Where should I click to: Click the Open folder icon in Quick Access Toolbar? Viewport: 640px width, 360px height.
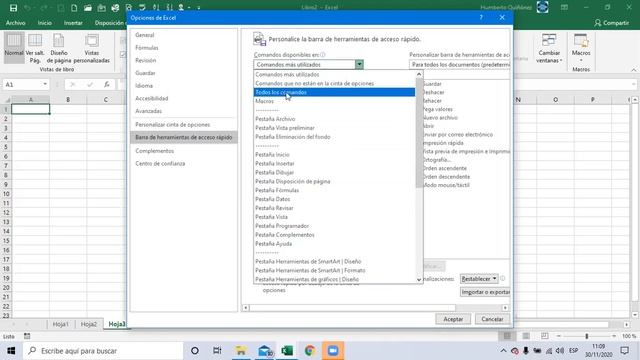(x=87, y=8)
